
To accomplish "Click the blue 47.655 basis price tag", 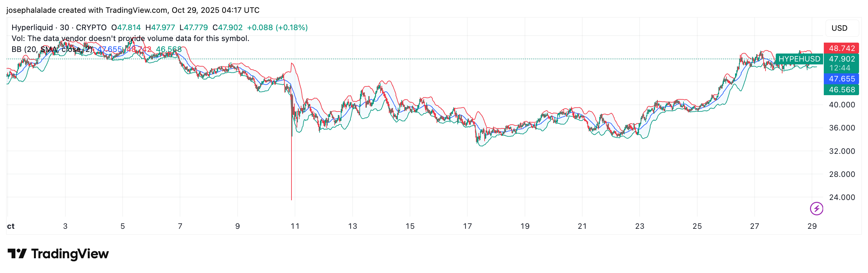I will pos(841,79).
